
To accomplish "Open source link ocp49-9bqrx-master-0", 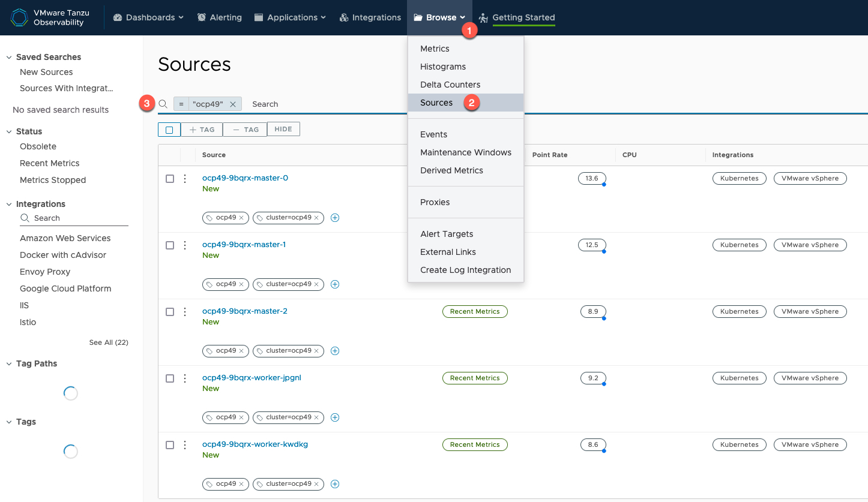I will 245,178.
